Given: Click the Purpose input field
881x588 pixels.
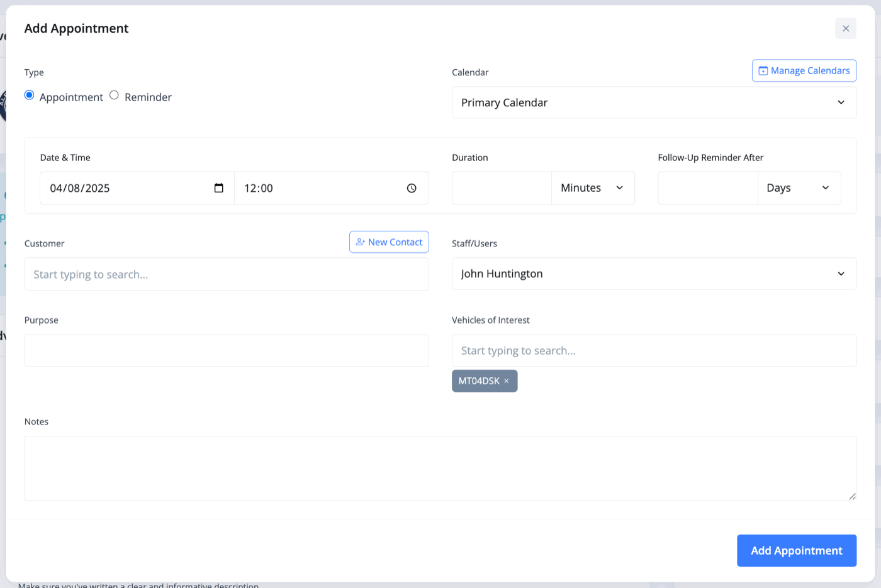Looking at the screenshot, I should [x=227, y=350].
